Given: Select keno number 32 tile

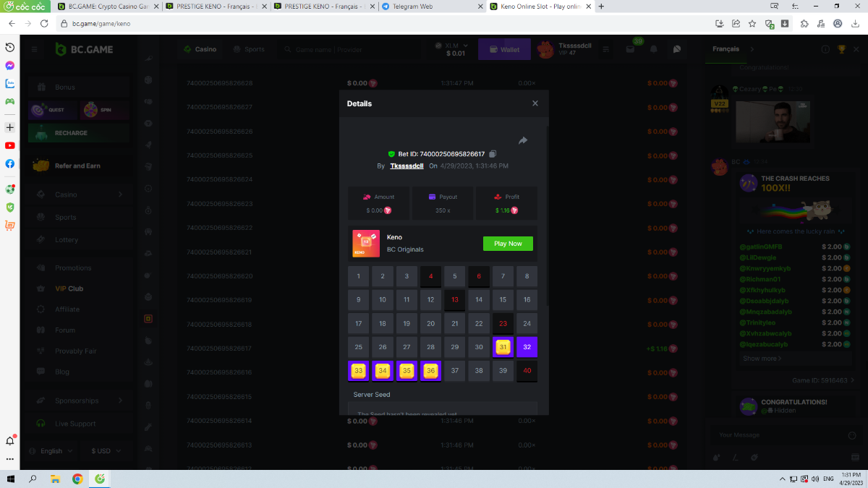Looking at the screenshot, I should (527, 347).
